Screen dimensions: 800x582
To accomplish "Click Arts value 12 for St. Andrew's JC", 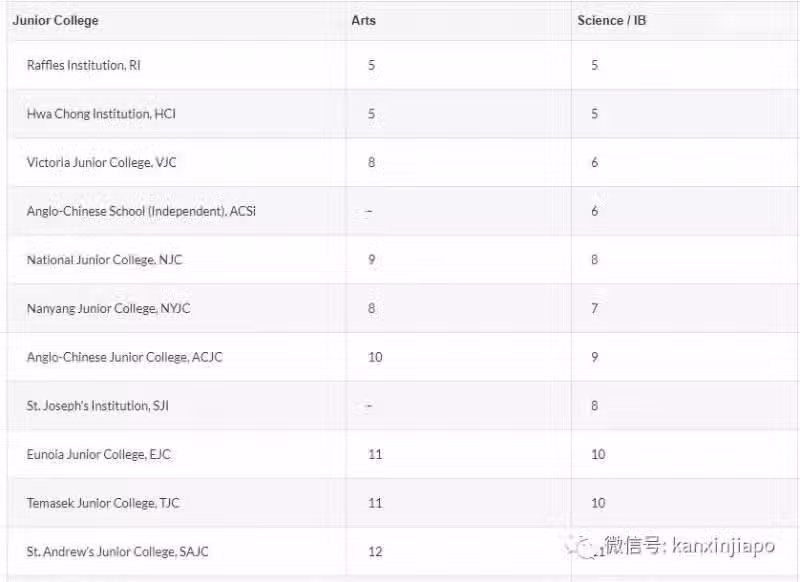I will click(x=375, y=551).
